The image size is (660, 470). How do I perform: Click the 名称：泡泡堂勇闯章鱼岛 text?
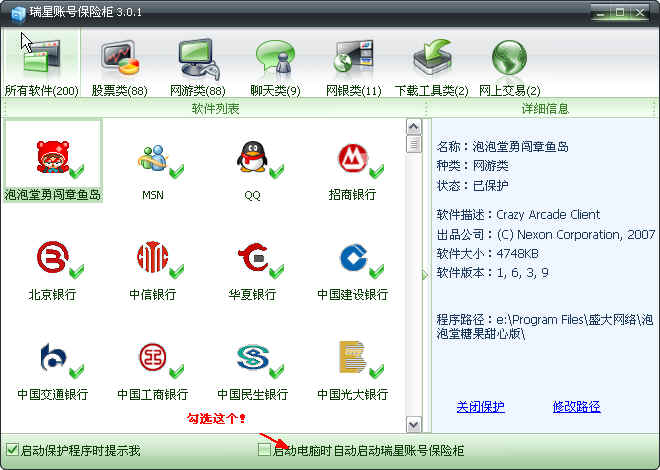coord(503,146)
